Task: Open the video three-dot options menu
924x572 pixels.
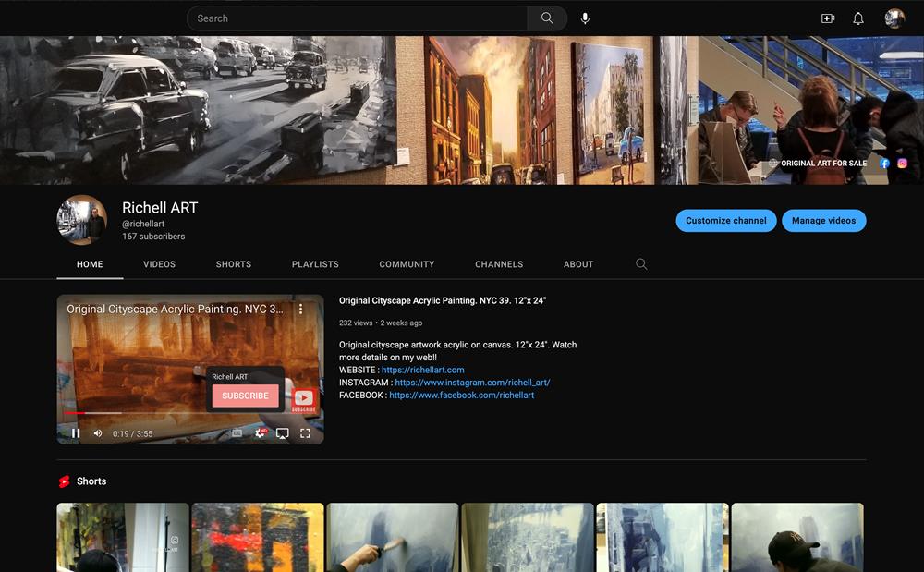Action: click(300, 309)
